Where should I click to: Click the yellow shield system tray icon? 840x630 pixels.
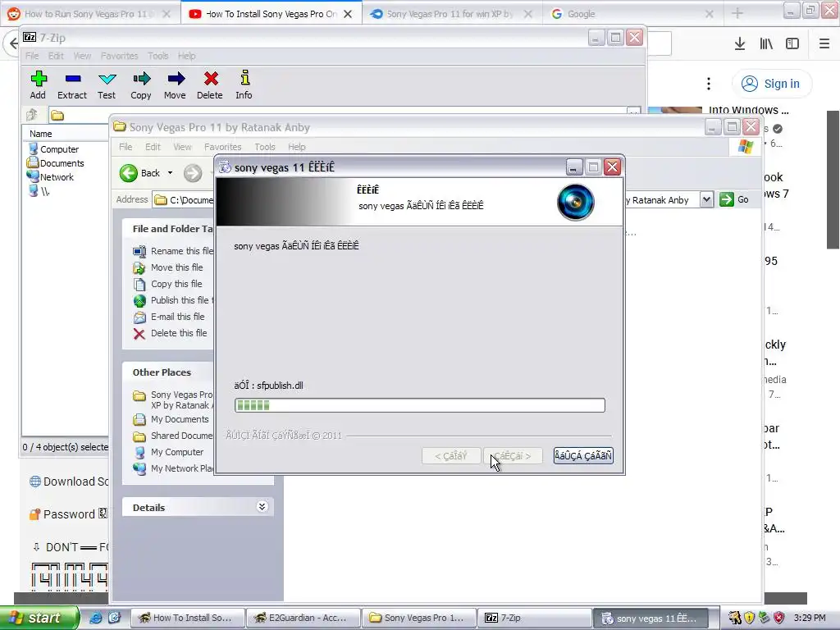coord(749,618)
